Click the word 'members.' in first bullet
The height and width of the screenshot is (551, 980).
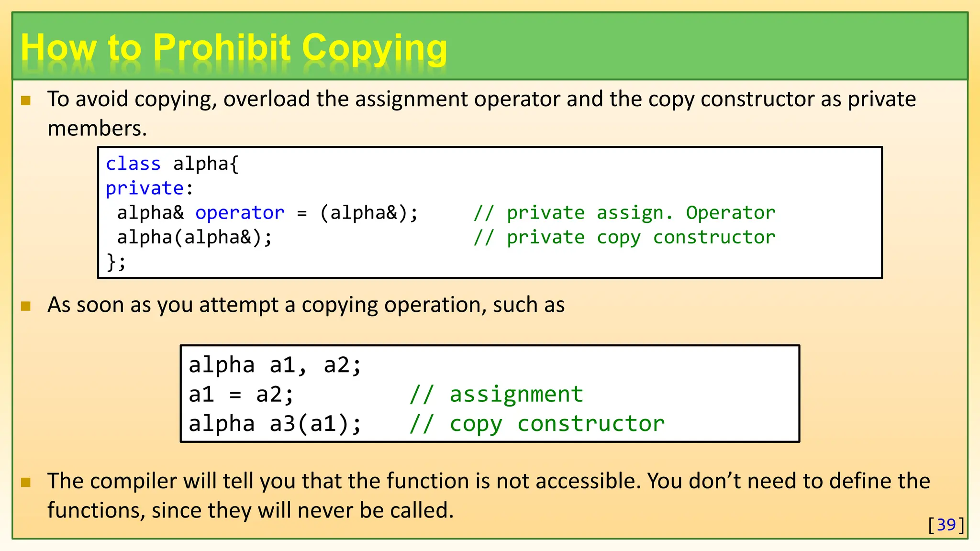97,128
